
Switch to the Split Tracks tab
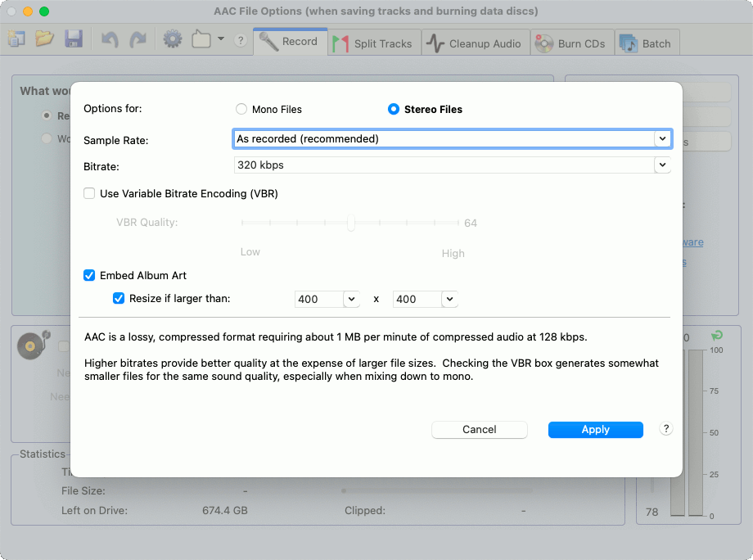[373, 43]
